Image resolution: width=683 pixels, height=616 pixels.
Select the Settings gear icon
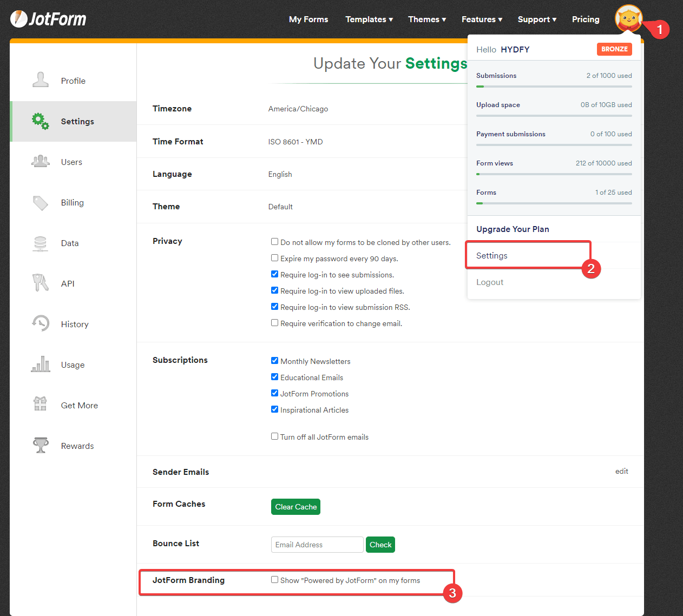40,121
